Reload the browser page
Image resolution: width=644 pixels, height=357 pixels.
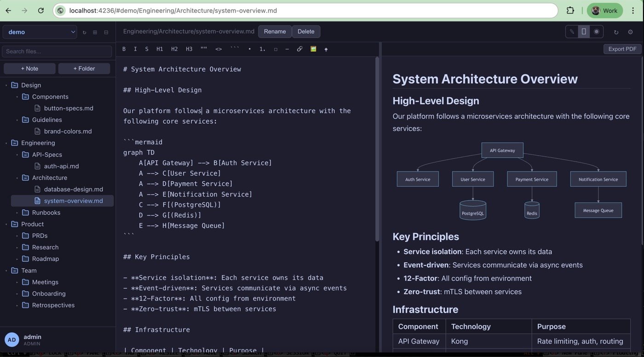click(x=41, y=10)
